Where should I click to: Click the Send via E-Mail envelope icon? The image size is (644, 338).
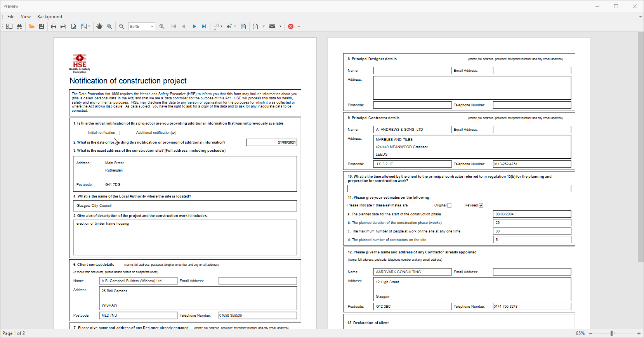(272, 26)
